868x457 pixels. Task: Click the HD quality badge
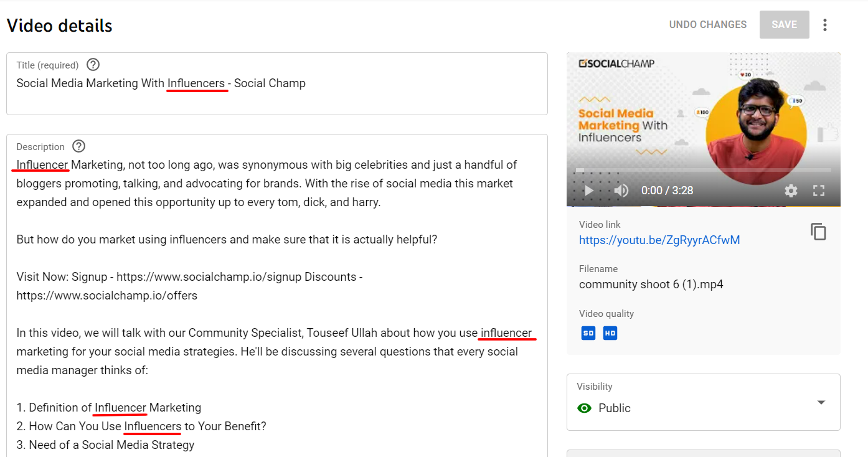click(610, 333)
